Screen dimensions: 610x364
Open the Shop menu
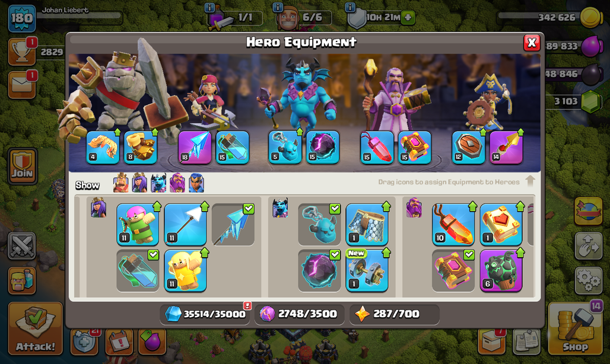(575, 328)
